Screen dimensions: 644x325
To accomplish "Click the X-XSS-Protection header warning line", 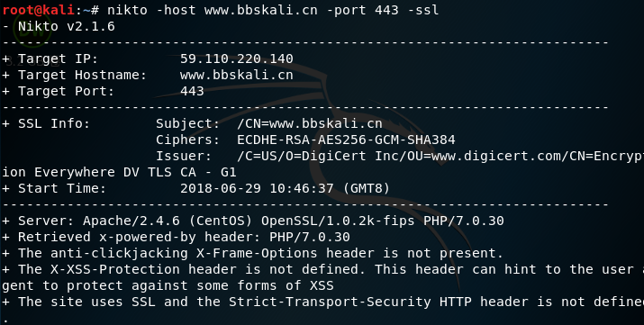I will tap(322, 277).
